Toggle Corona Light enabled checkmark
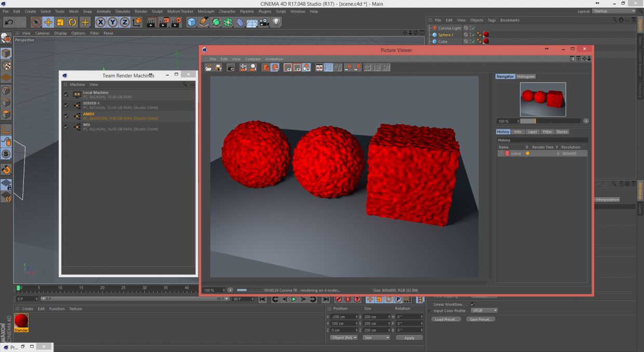The width and height of the screenshot is (644, 352). click(473, 28)
